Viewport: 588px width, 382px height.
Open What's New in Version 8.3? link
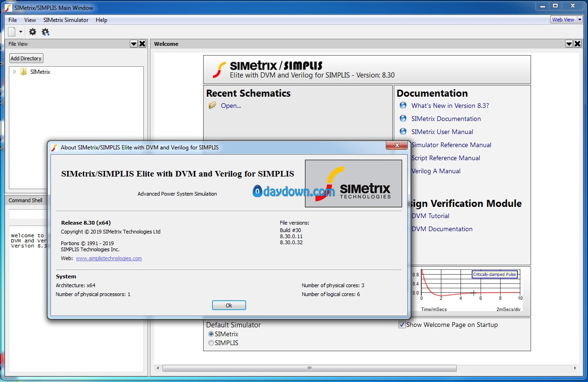(450, 106)
